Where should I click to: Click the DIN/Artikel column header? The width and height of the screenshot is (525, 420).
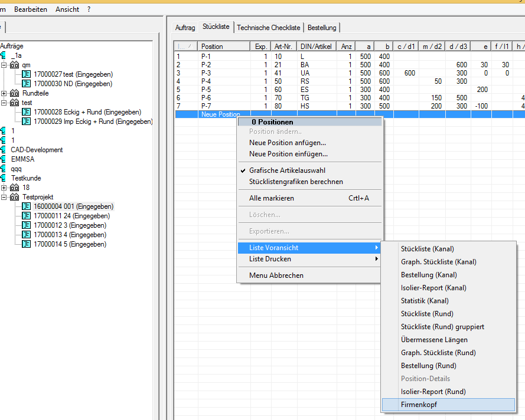(317, 47)
